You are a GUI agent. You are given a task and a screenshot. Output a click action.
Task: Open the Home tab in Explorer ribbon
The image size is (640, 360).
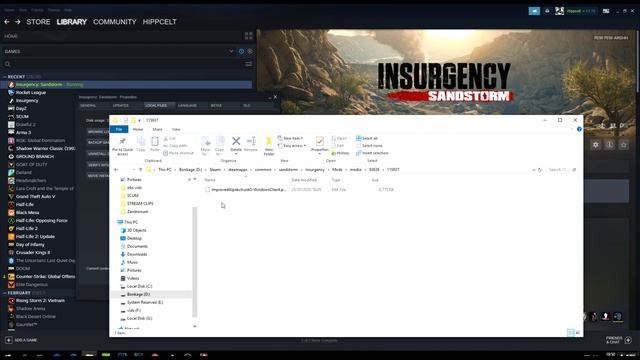pyautogui.click(x=138, y=129)
